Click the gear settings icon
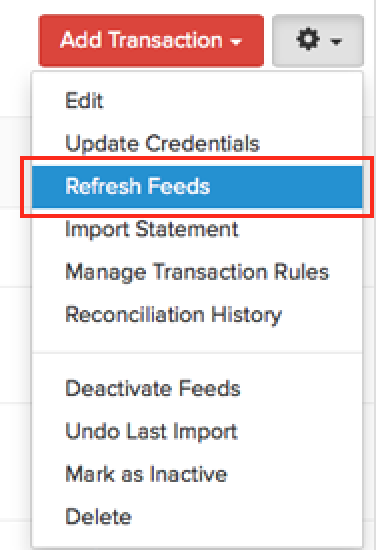376x550 pixels. click(x=308, y=40)
